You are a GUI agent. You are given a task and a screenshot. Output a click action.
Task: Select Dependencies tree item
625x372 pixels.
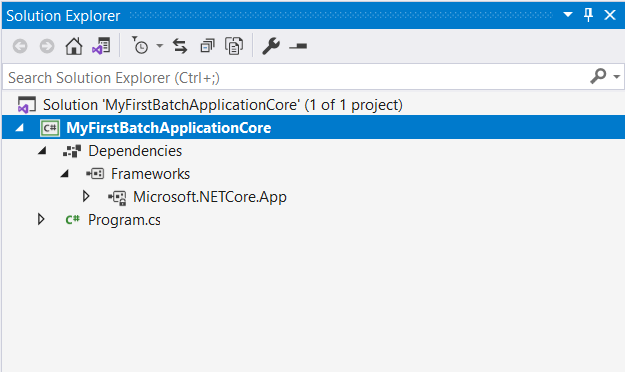tap(135, 151)
